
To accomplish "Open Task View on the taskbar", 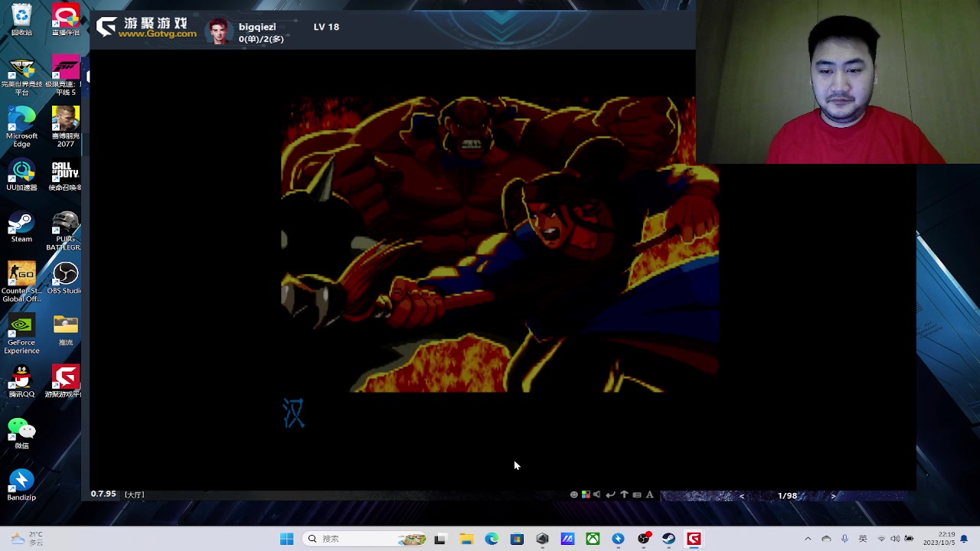I will (x=439, y=539).
